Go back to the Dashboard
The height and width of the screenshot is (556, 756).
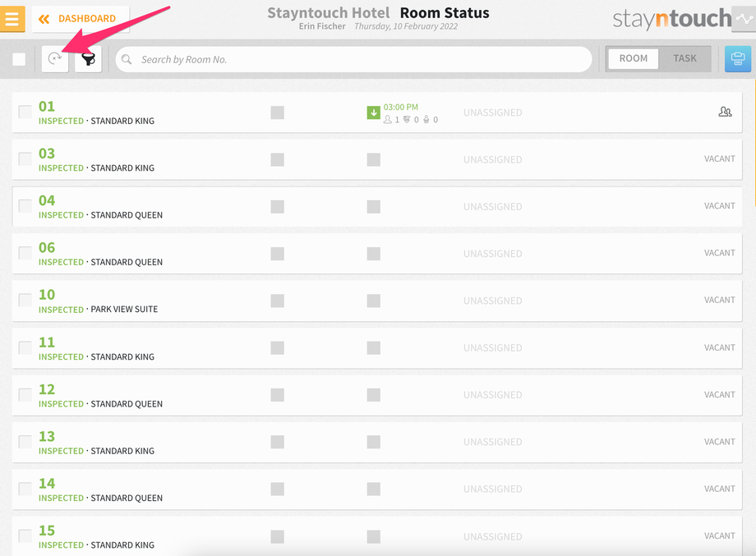click(80, 19)
